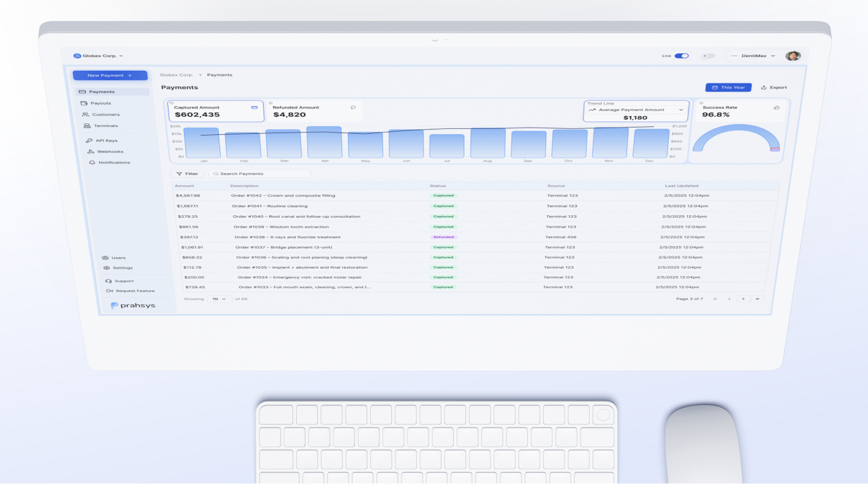Open the Payments menu item in sidebar
The width and height of the screenshot is (868, 484).
tap(113, 92)
